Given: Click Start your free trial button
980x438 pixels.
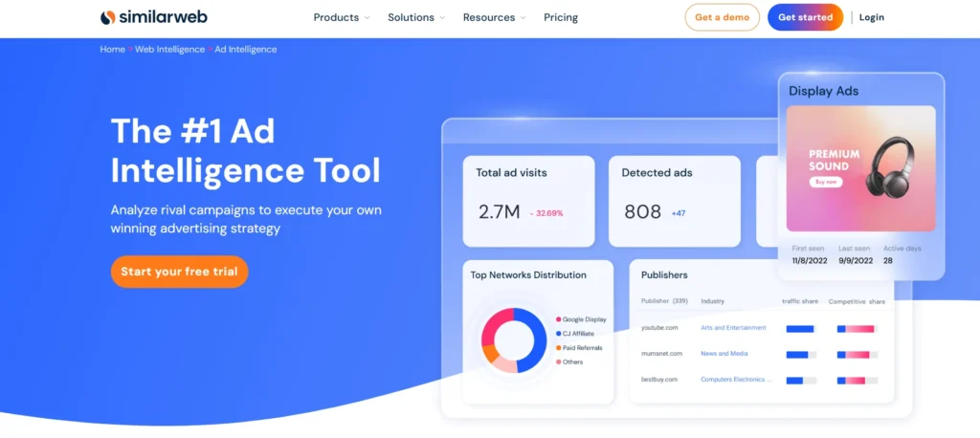Looking at the screenshot, I should [x=179, y=272].
